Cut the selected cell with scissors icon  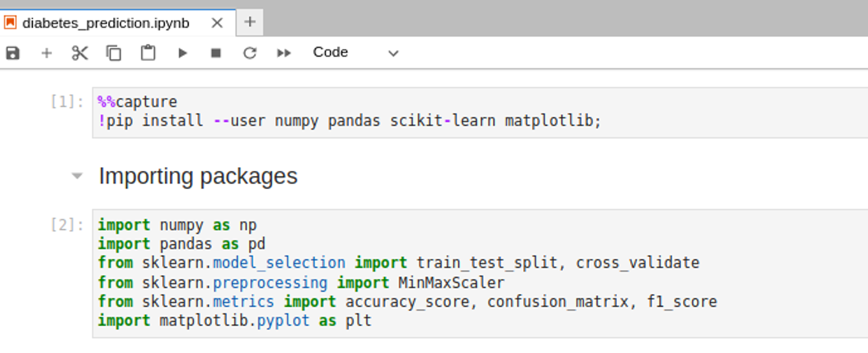[x=80, y=53]
